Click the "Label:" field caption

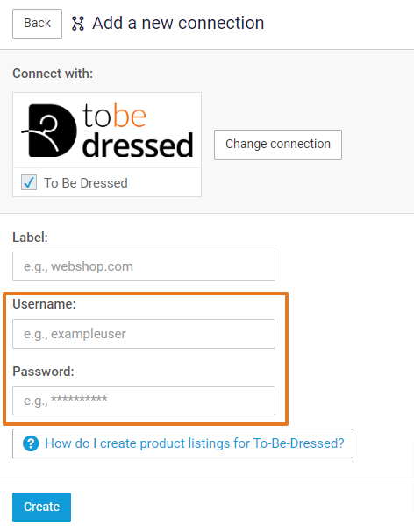pos(30,238)
